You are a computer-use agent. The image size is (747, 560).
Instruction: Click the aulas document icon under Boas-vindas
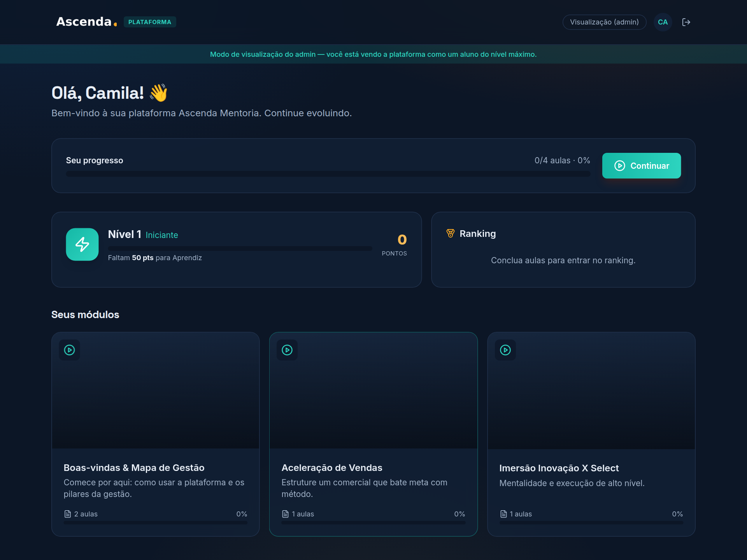(x=68, y=514)
